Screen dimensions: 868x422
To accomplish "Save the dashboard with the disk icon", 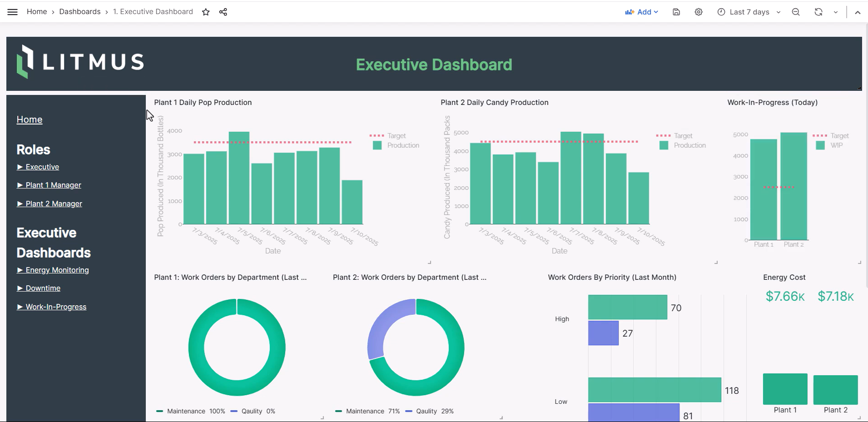I will coord(676,12).
